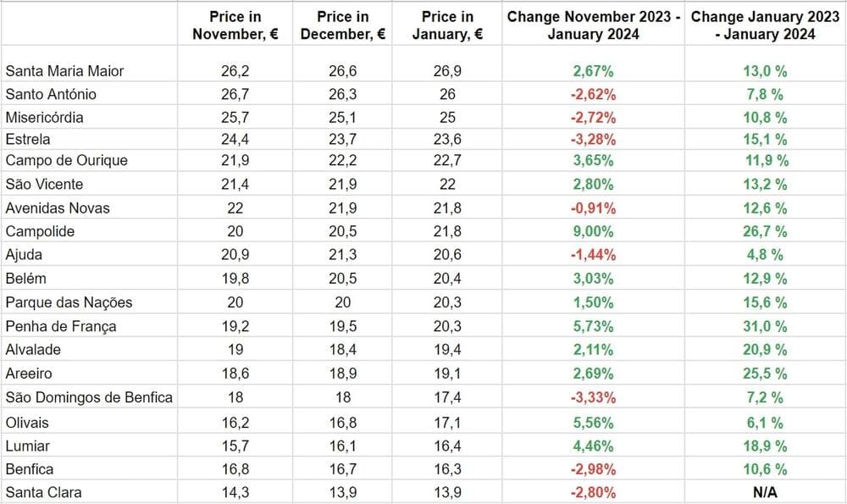Select the Lumiar row name
847x504 pixels.
28,446
